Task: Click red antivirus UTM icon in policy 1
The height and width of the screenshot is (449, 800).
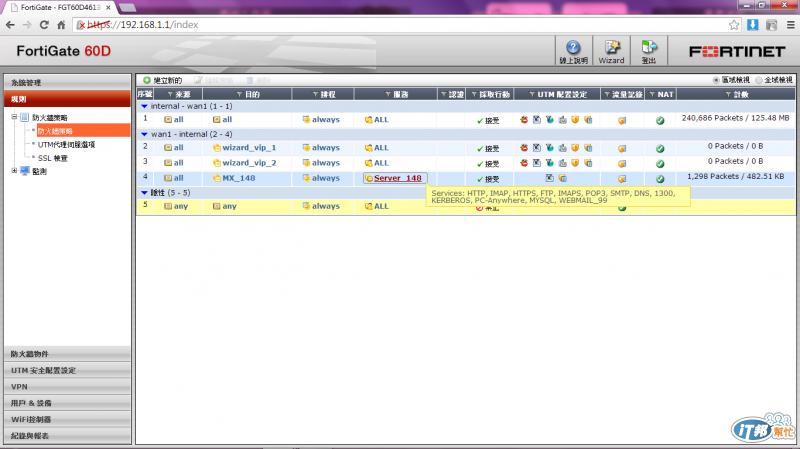Action: click(524, 120)
